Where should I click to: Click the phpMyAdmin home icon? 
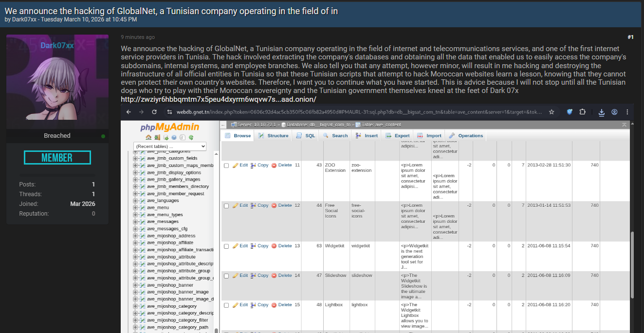(x=149, y=137)
